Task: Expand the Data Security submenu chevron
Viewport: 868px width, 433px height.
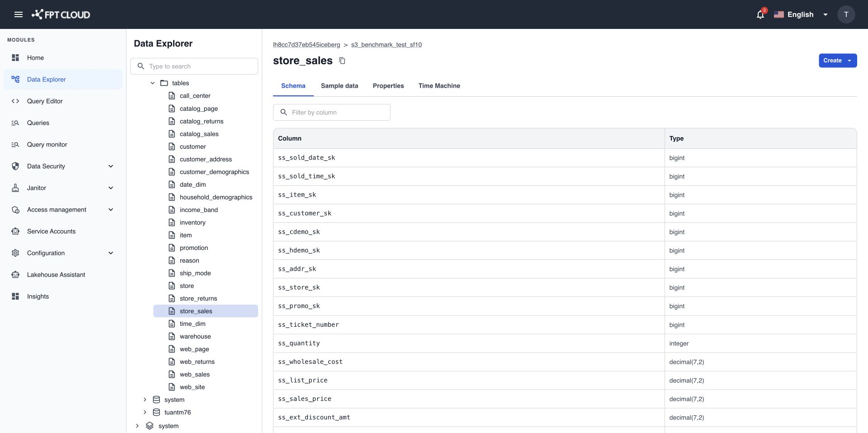Action: (111, 166)
